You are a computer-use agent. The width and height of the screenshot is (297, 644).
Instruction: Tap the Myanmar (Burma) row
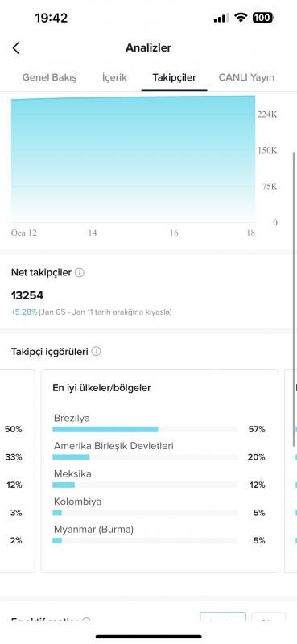159,535
